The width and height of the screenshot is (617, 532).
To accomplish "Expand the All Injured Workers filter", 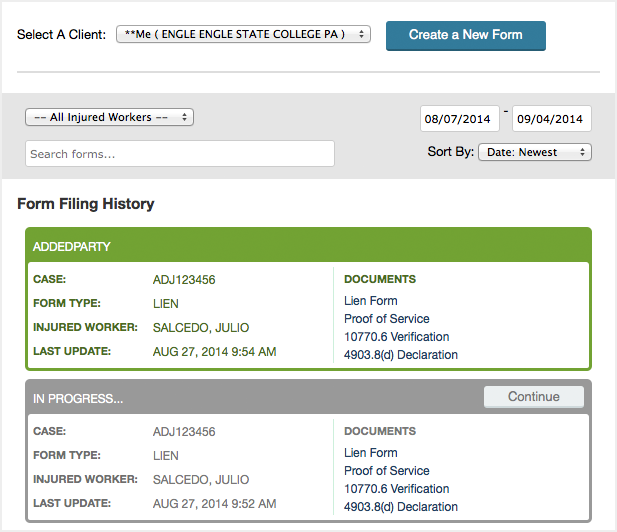I will [x=109, y=117].
